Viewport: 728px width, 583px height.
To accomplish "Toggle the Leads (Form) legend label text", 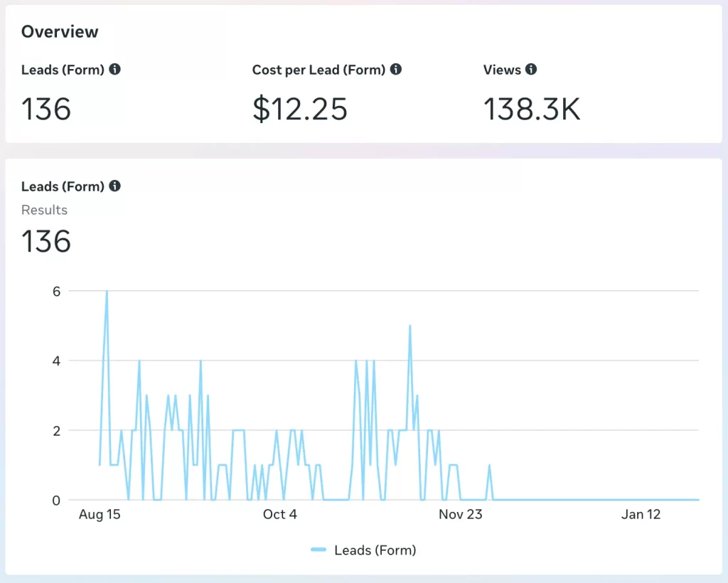I will pos(375,550).
